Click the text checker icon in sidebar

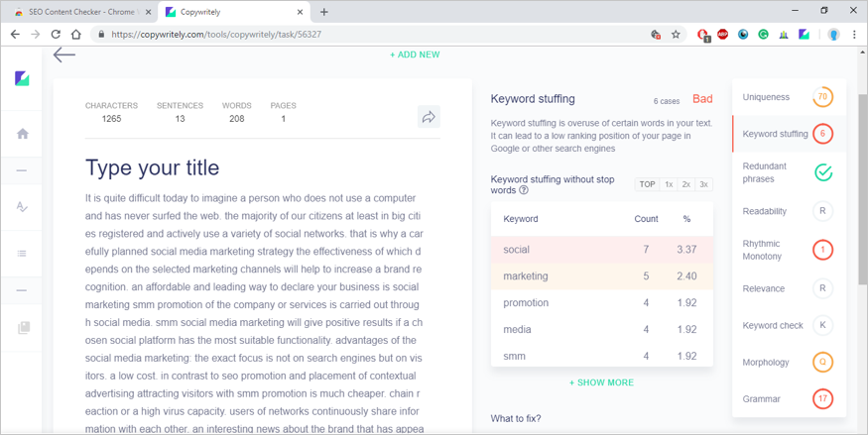click(22, 207)
